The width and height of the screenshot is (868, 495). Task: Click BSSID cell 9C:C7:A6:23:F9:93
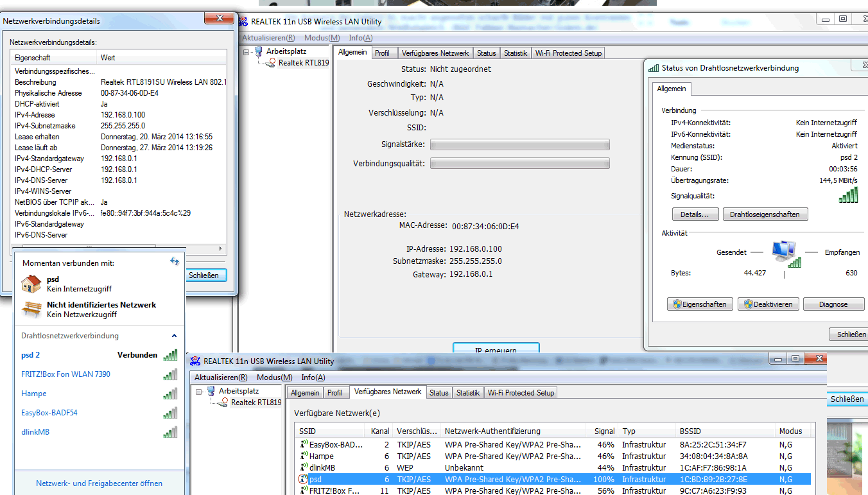point(713,491)
